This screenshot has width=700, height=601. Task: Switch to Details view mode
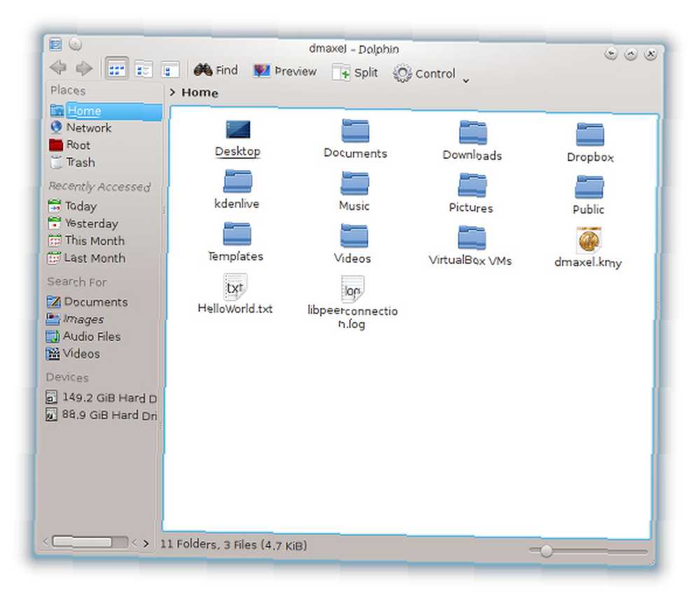pos(170,70)
